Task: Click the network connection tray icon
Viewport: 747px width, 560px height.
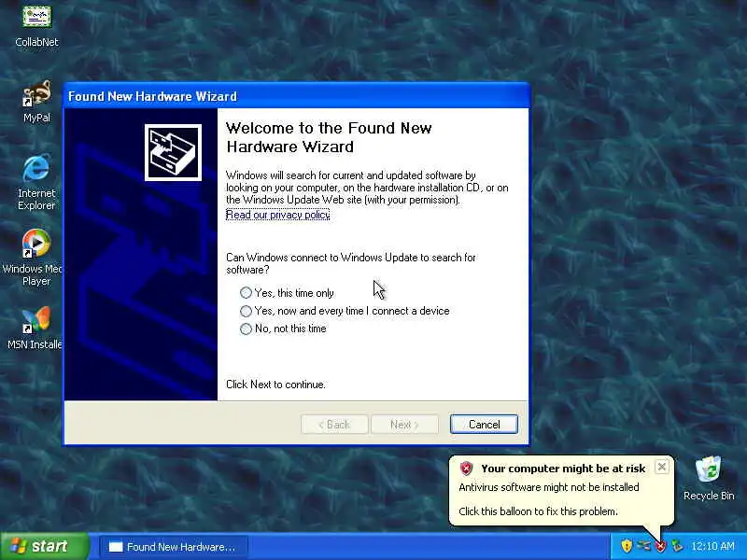Action: 643,546
